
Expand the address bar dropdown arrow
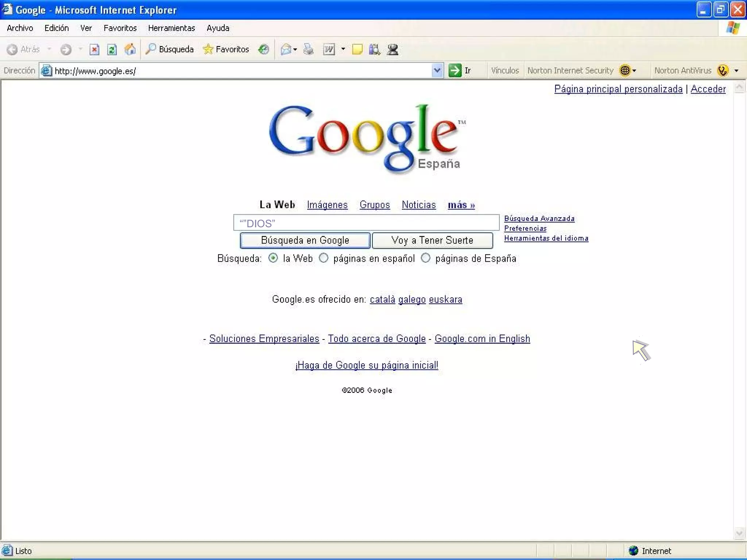pos(437,70)
